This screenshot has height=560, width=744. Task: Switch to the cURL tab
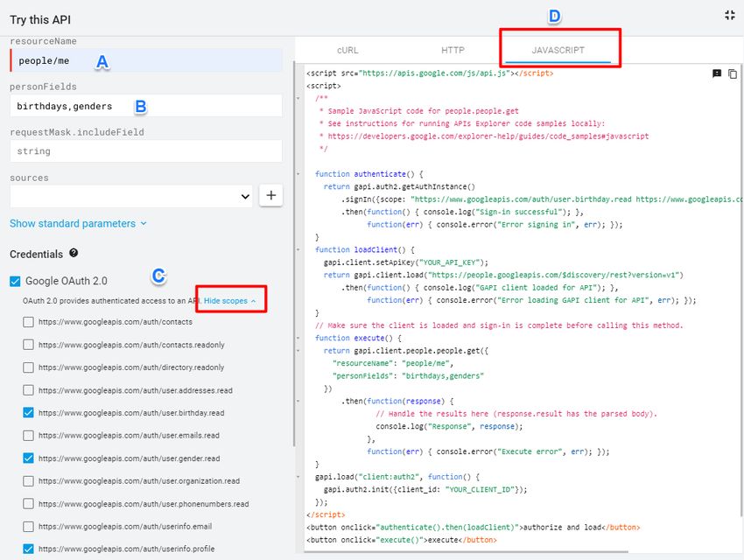(x=347, y=50)
